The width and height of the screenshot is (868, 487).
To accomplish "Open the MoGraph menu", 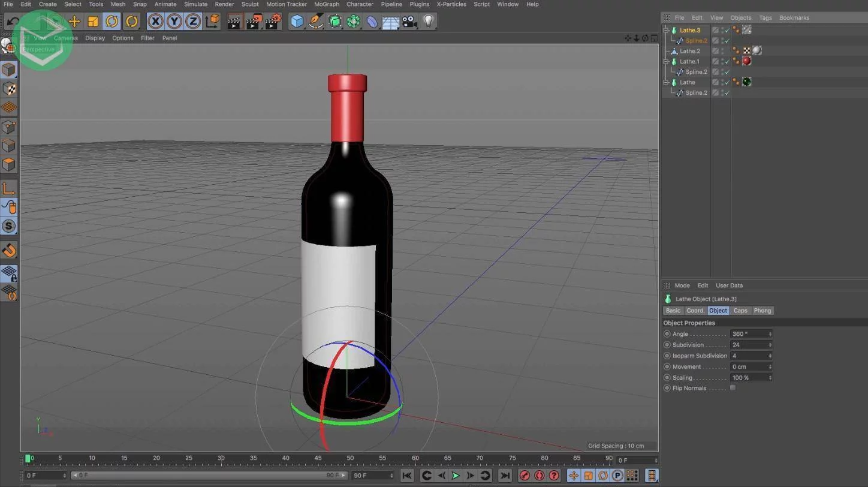I will point(327,4).
